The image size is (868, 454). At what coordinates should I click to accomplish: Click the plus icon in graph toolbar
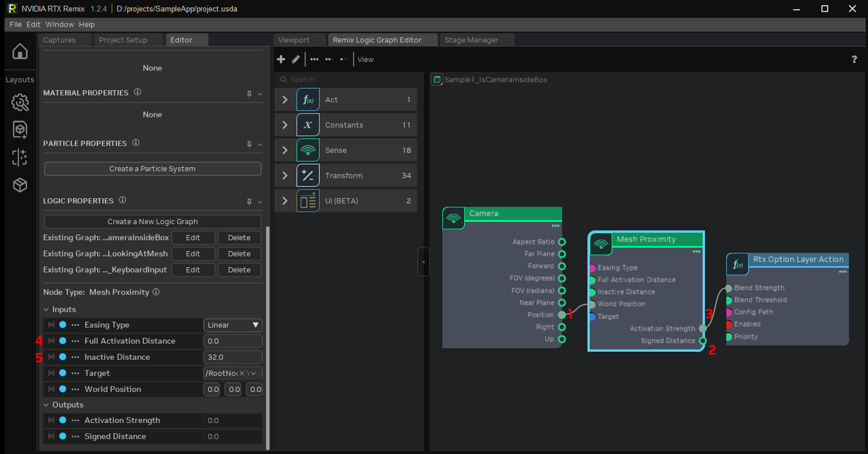coord(281,59)
